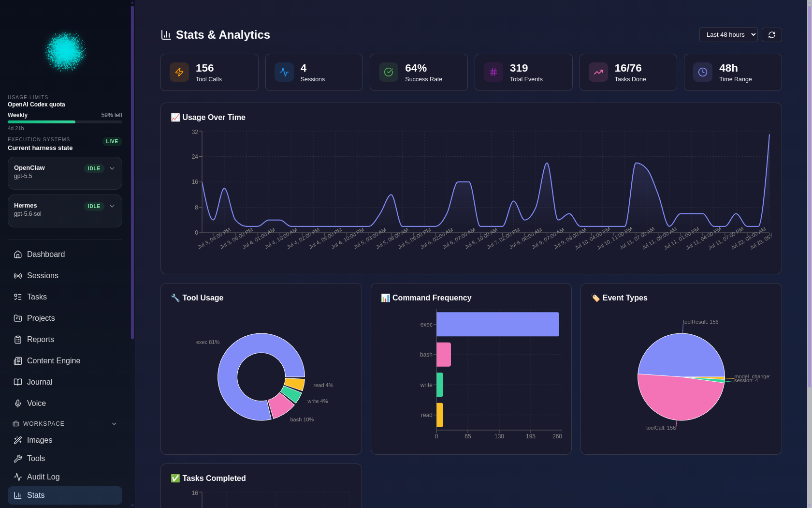This screenshot has width=812, height=508.
Task: Click the exec bar in Command Frequency
Action: [x=498, y=324]
